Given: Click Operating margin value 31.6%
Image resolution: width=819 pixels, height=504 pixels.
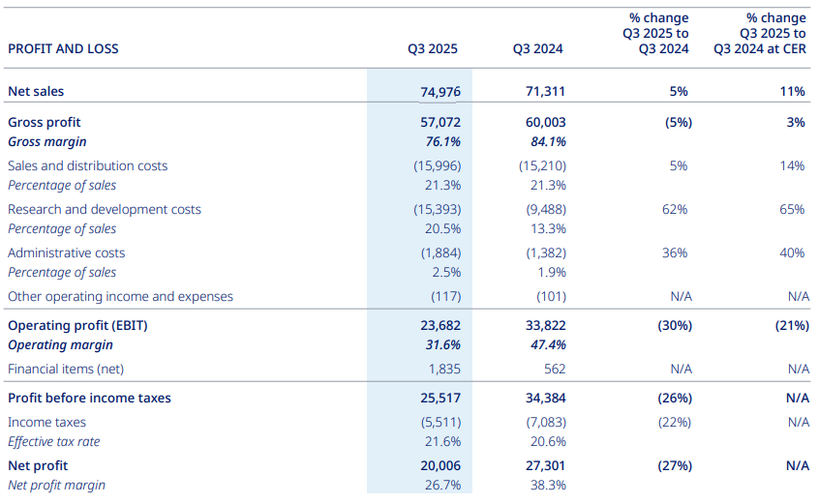Looking at the screenshot, I should point(443,345).
